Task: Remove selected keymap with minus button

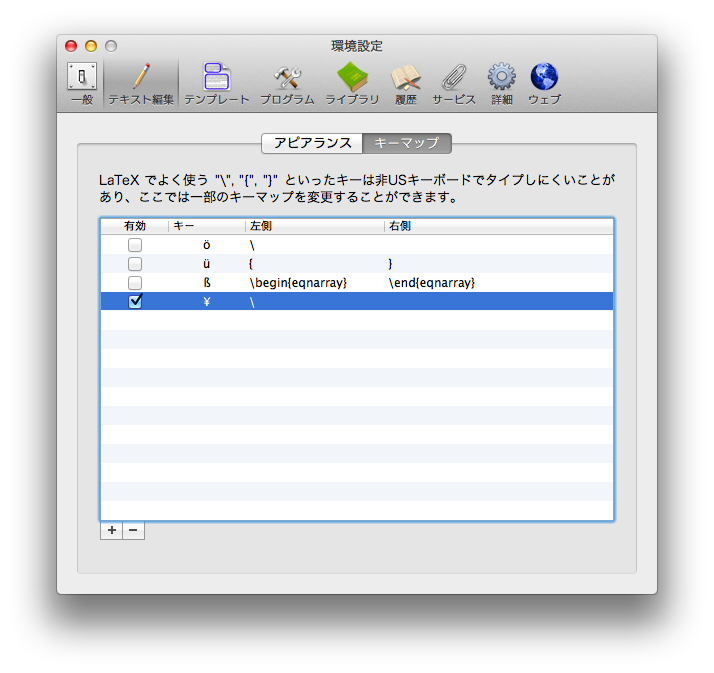Action: click(x=133, y=530)
